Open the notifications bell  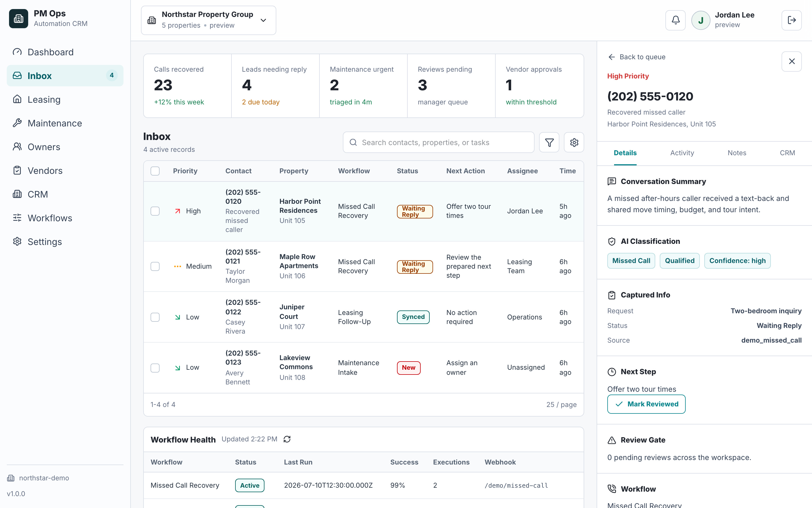[x=676, y=20]
